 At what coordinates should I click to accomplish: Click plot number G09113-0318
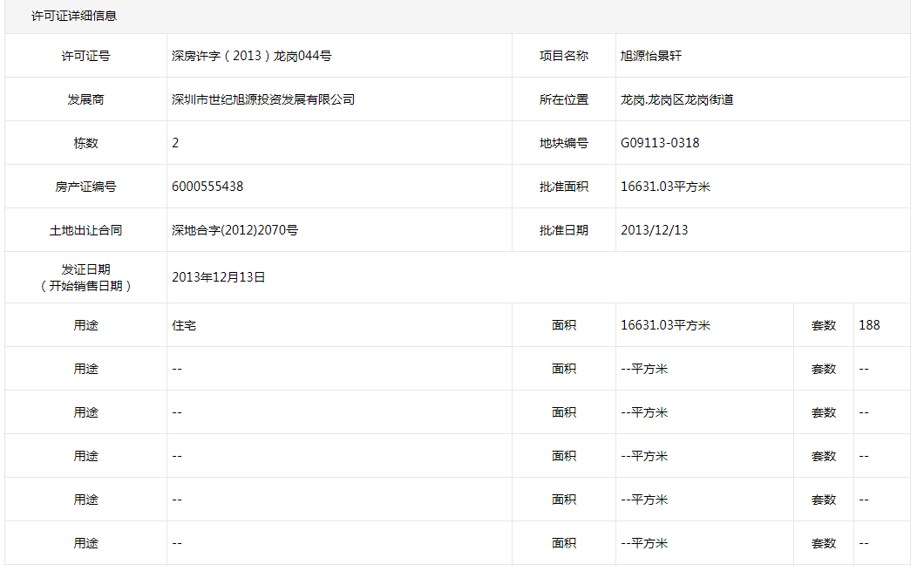660,143
